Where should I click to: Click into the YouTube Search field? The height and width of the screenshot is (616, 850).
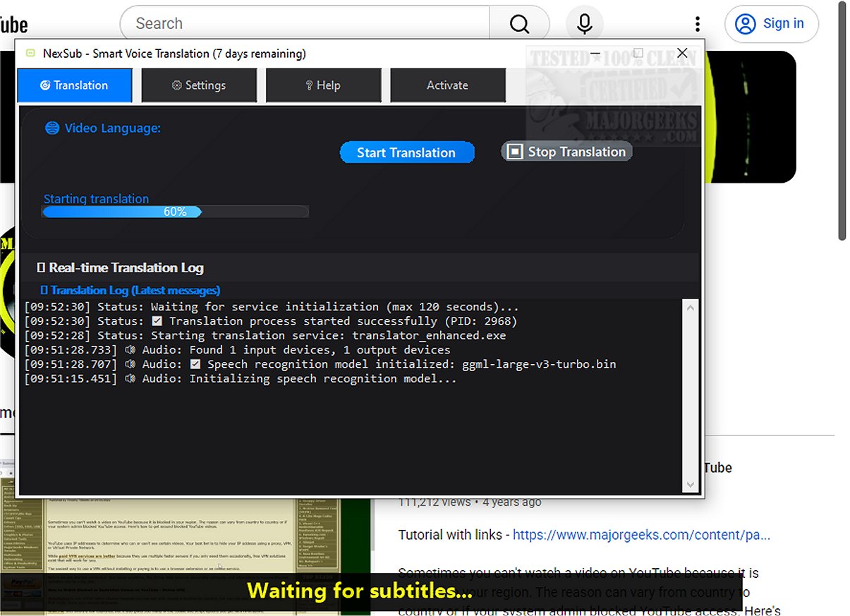(305, 24)
